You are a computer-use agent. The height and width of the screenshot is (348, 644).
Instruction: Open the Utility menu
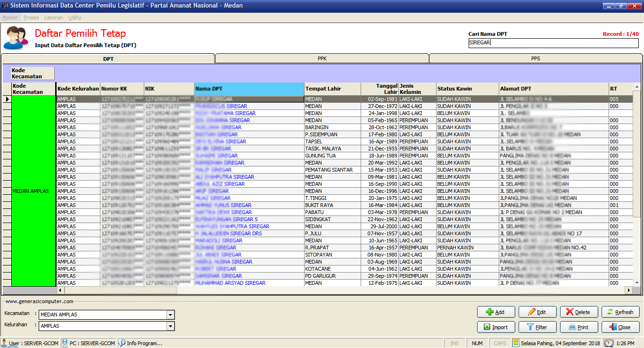(75, 17)
